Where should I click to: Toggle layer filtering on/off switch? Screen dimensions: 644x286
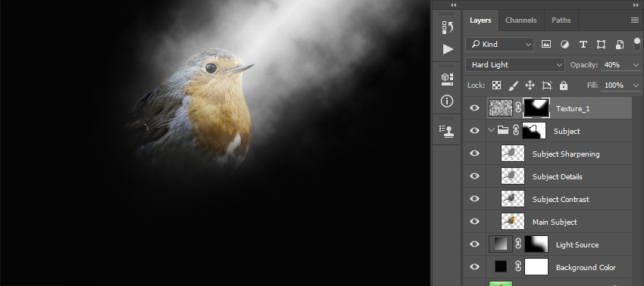tap(637, 45)
